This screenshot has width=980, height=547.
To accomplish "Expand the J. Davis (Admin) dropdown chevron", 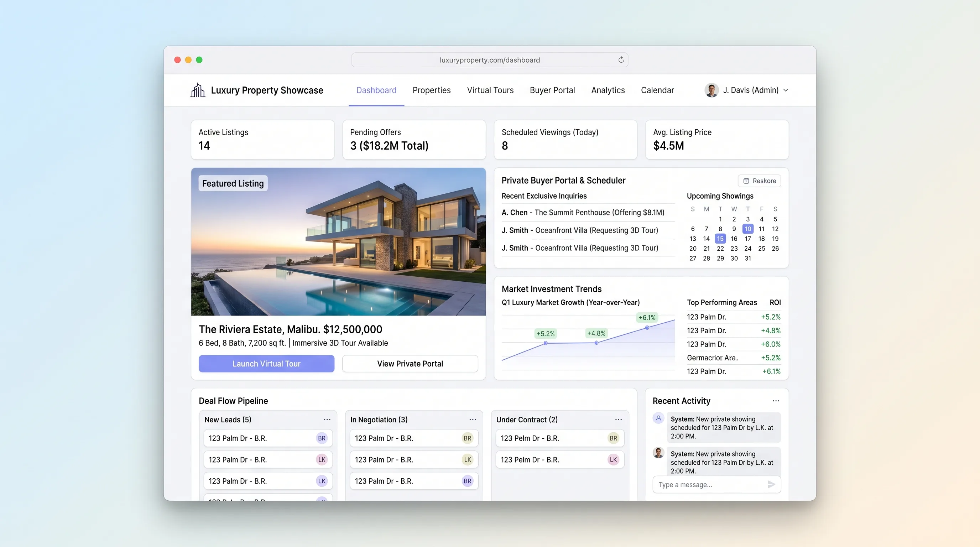I will tap(786, 90).
